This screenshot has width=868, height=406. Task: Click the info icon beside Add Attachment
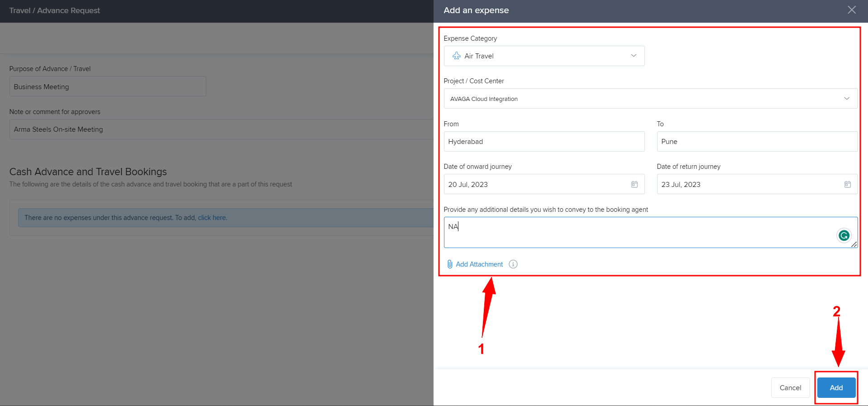513,264
